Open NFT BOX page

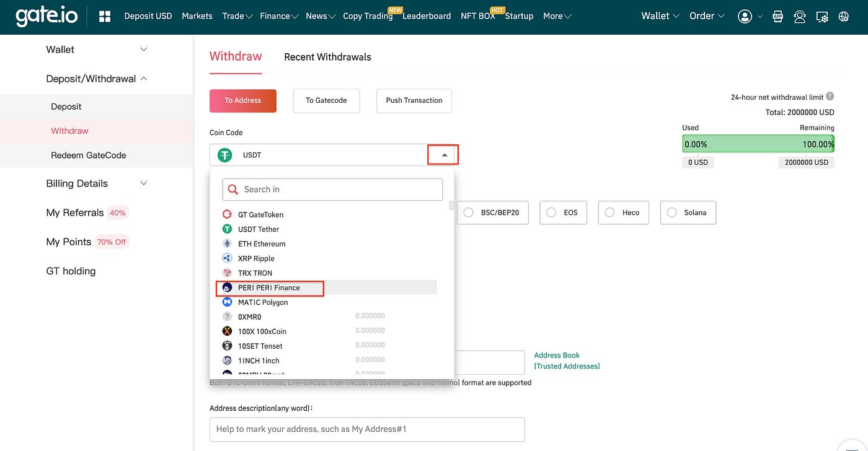click(478, 16)
